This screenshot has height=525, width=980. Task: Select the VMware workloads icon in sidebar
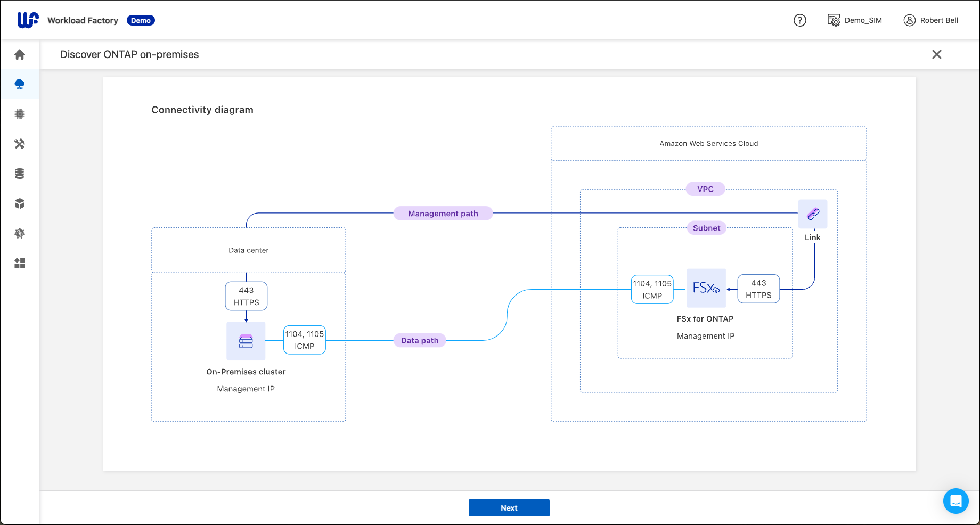click(x=20, y=203)
